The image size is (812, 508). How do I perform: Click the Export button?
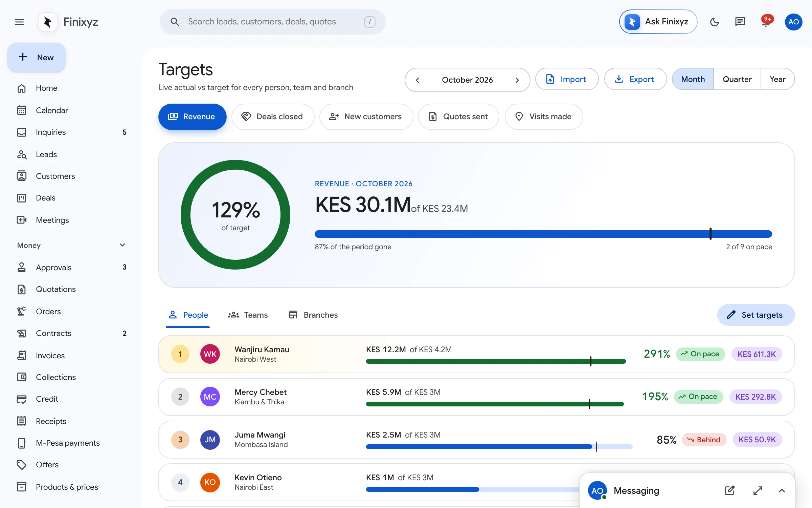[635, 79]
